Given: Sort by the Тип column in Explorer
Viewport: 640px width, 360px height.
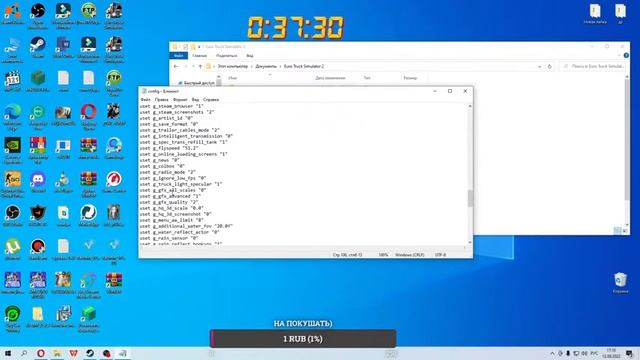Looking at the screenshot, I should (367, 78).
